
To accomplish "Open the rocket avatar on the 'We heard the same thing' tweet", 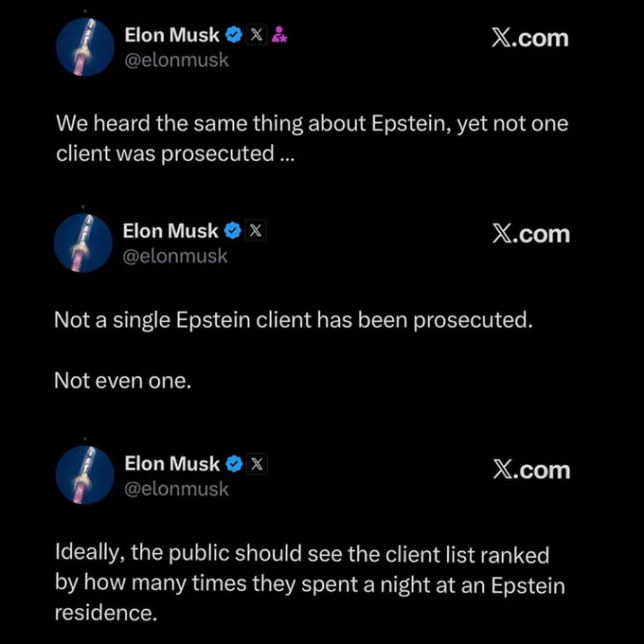I will pyautogui.click(x=85, y=47).
